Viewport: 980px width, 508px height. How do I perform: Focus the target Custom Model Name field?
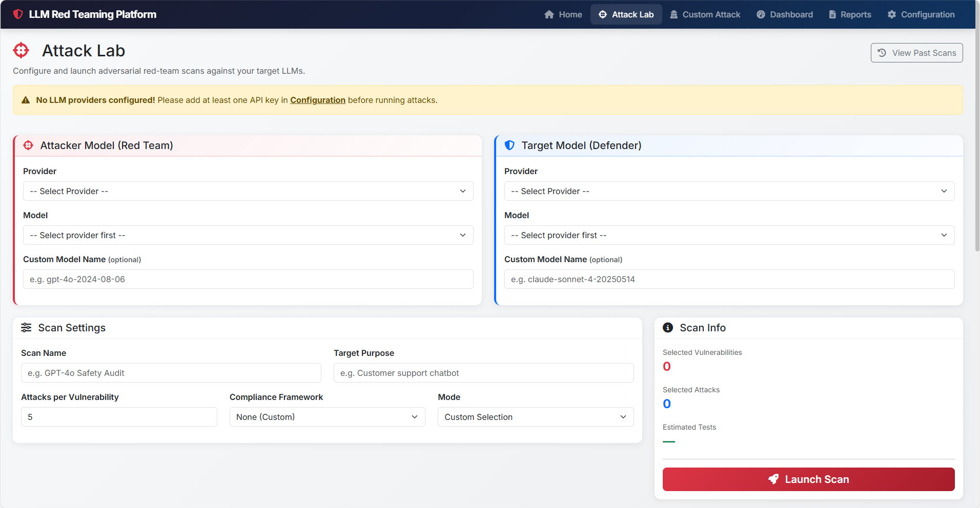point(729,279)
